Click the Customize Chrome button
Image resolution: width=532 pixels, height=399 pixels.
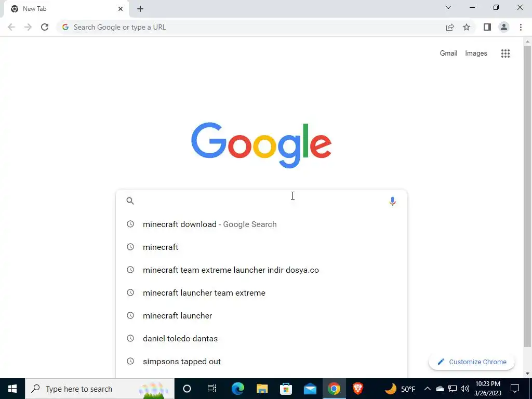click(472, 362)
